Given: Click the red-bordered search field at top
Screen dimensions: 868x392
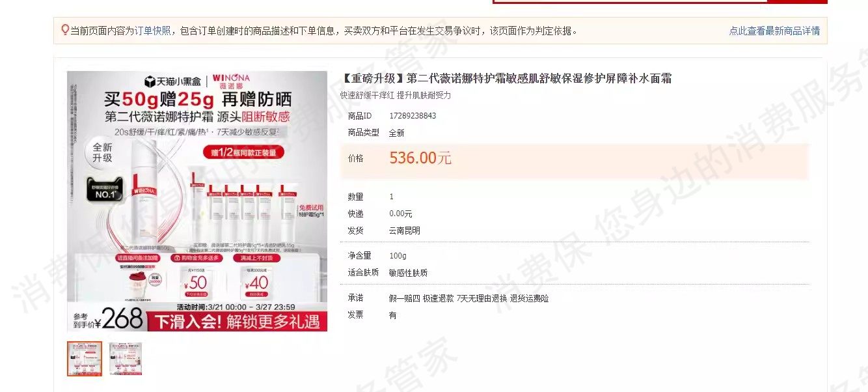Looking at the screenshot, I should [x=631, y=1].
